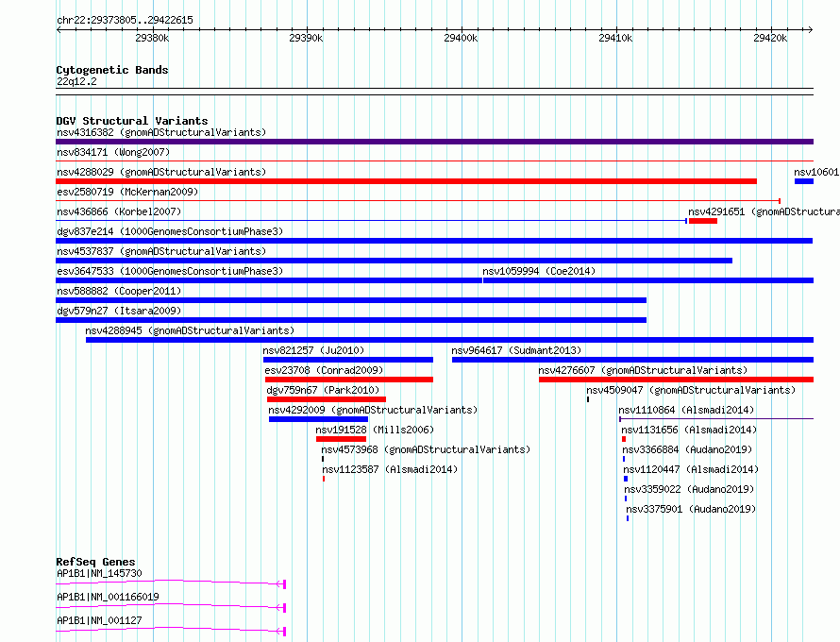The height and width of the screenshot is (642, 840).
Task: Click the 22q12.2 band label
Action: pos(76,81)
